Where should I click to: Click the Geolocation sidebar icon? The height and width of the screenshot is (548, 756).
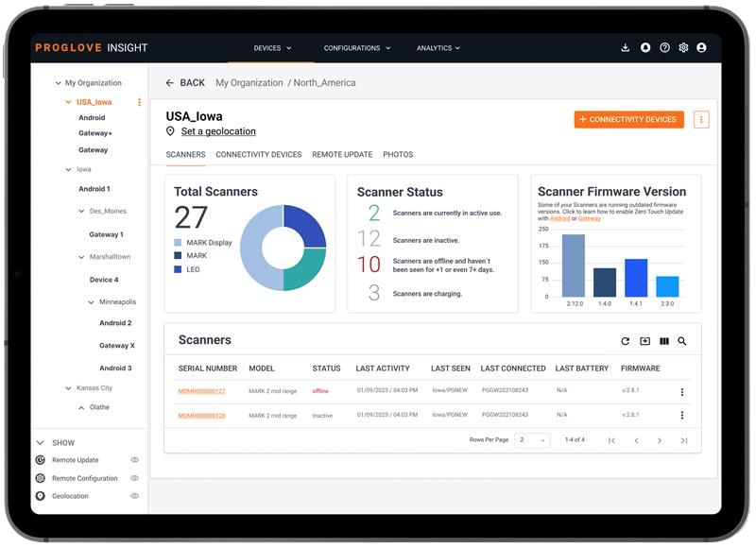click(41, 496)
